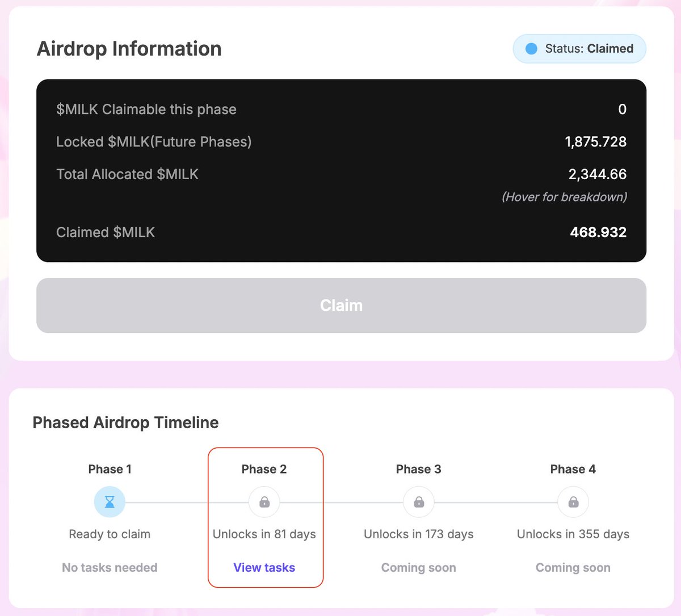
Task: Click the No tasks needed text
Action: (x=110, y=567)
